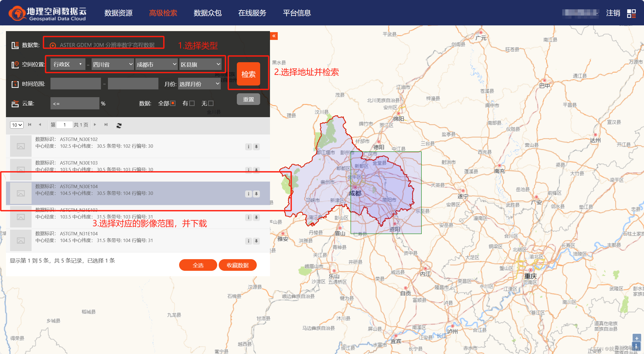
Task: Click the 全选 select-all button
Action: point(198,265)
